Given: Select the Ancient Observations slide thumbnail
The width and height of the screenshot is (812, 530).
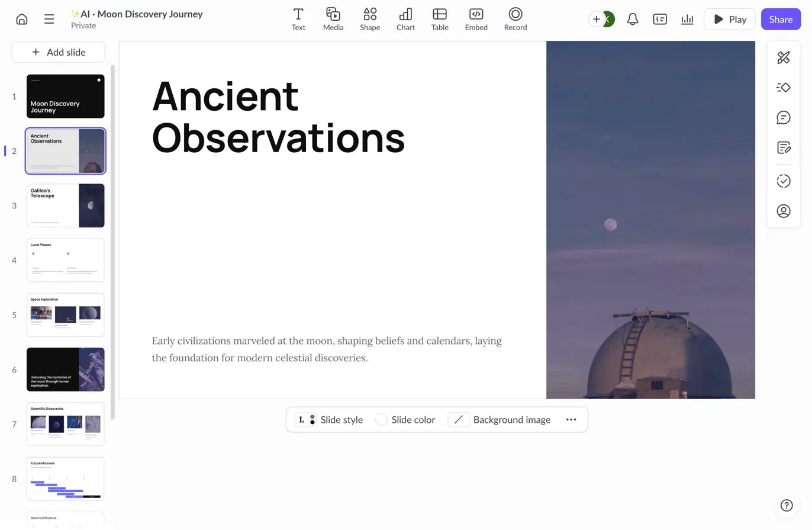Looking at the screenshot, I should [x=66, y=151].
